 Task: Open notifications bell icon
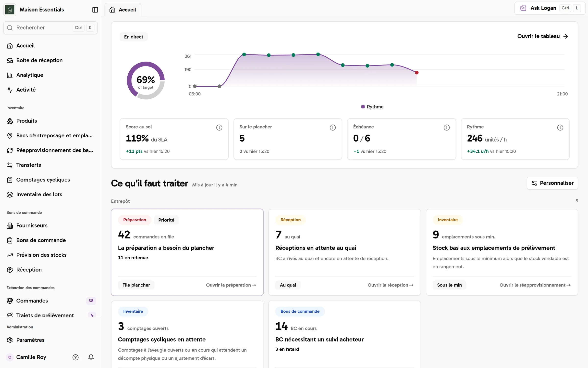click(x=91, y=357)
